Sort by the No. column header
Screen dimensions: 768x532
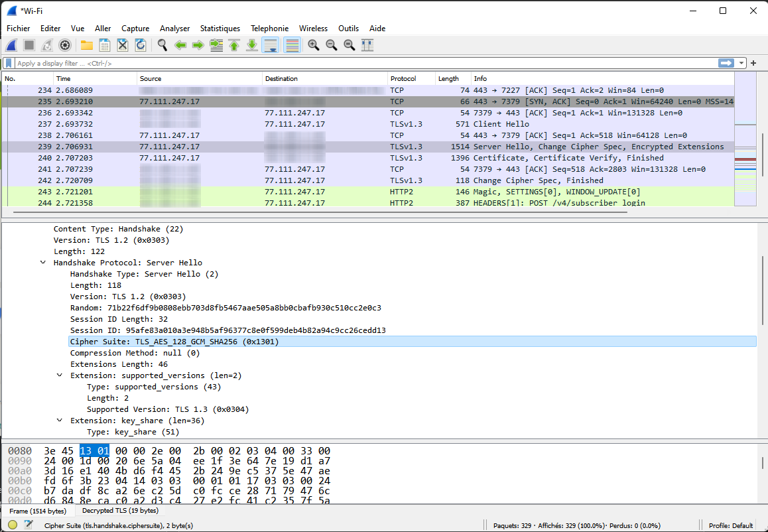[27, 78]
